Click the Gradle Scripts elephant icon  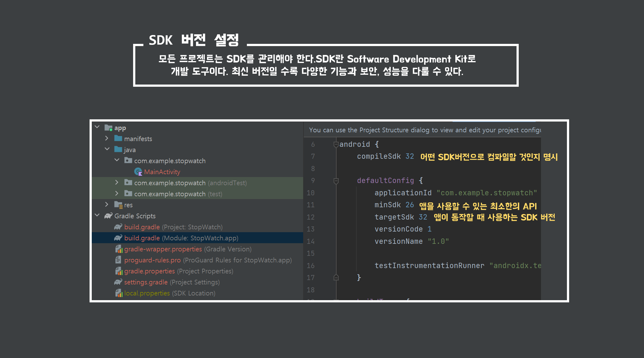pyautogui.click(x=108, y=216)
